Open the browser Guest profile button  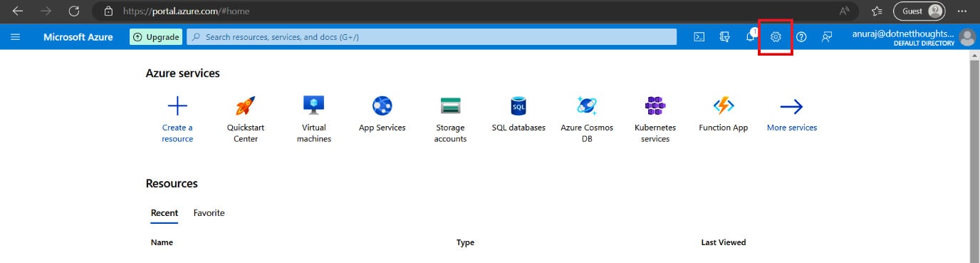(x=919, y=11)
